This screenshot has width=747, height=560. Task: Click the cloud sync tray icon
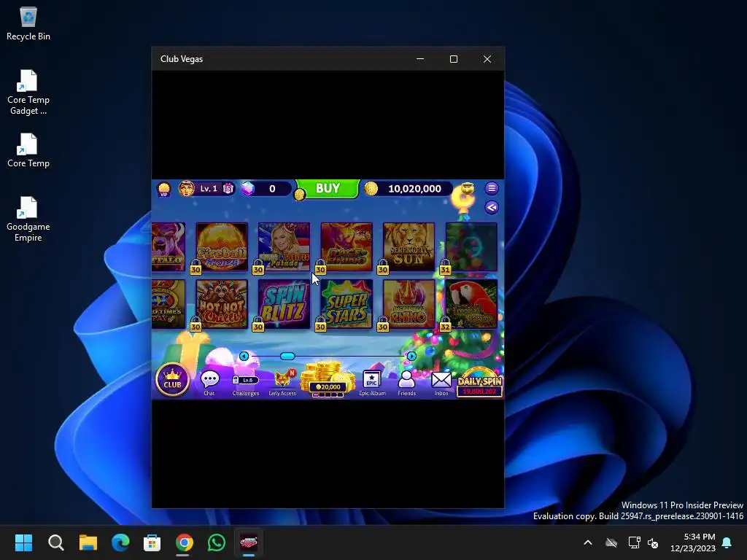click(611, 542)
